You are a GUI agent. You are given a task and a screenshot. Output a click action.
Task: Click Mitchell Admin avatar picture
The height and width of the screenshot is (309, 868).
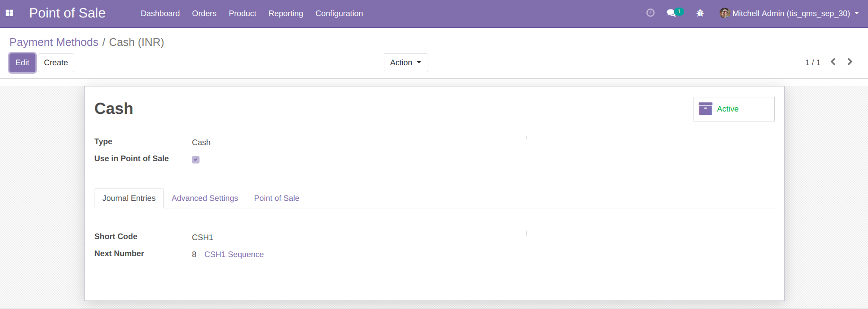[724, 13]
